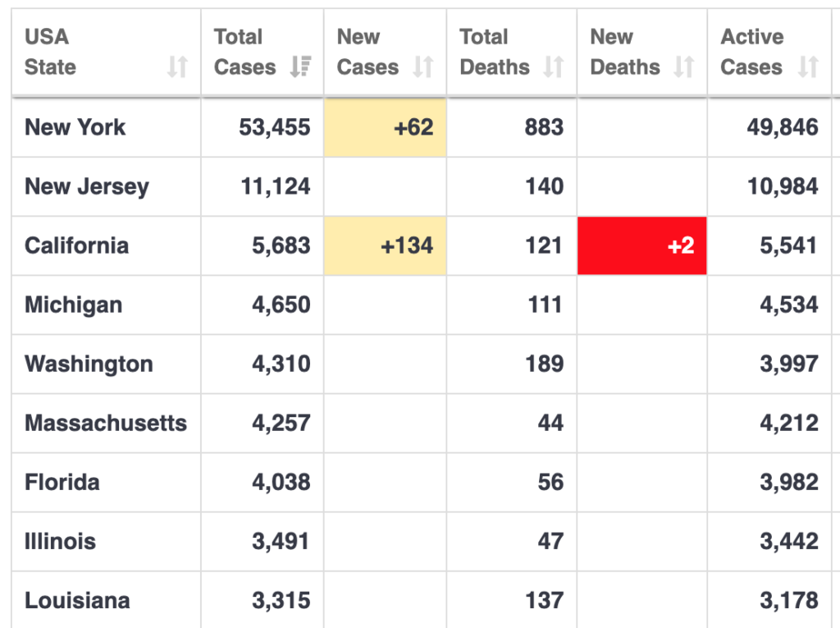Screen dimensions: 840x628
Task: Select the New York state row label
Action: tap(75, 127)
